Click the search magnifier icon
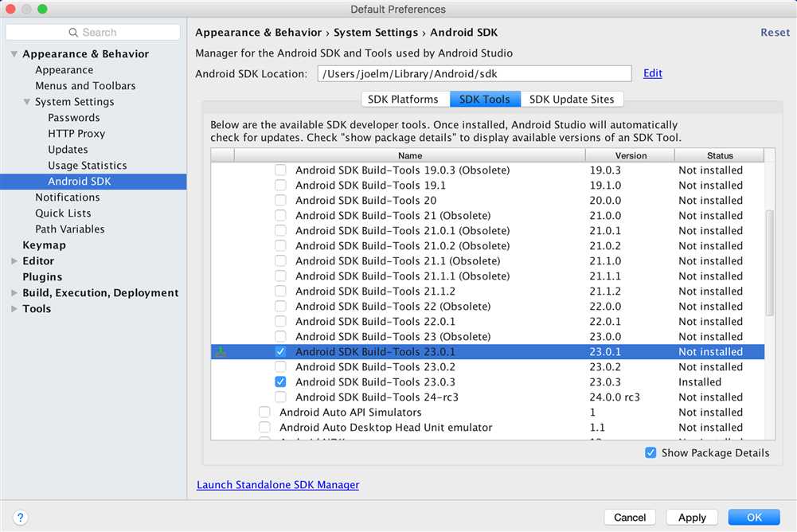797x532 pixels. click(x=73, y=33)
